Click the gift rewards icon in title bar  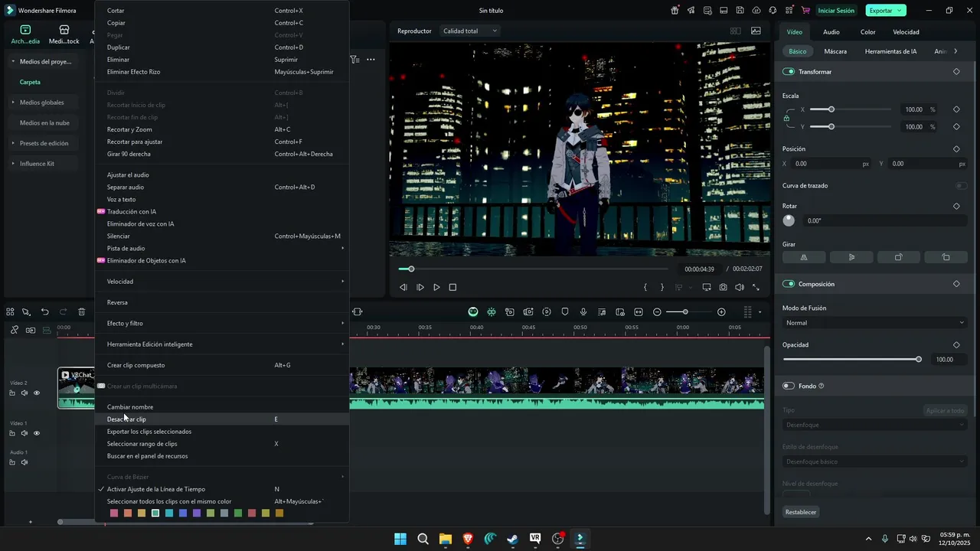click(x=675, y=11)
